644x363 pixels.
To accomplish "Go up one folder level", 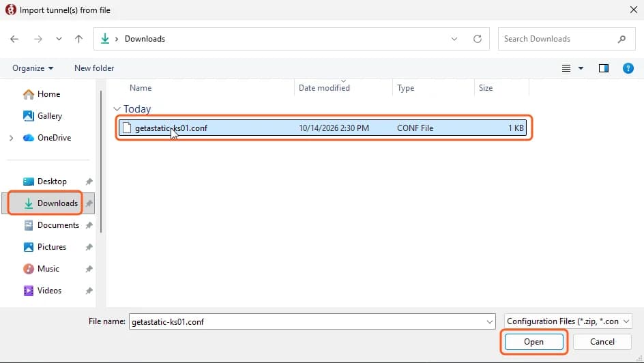I will tap(78, 39).
